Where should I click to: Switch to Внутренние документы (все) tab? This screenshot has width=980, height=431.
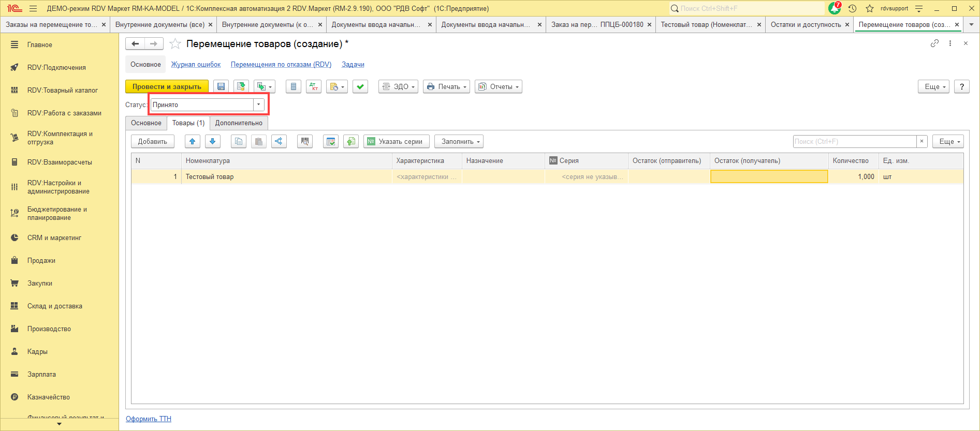160,24
